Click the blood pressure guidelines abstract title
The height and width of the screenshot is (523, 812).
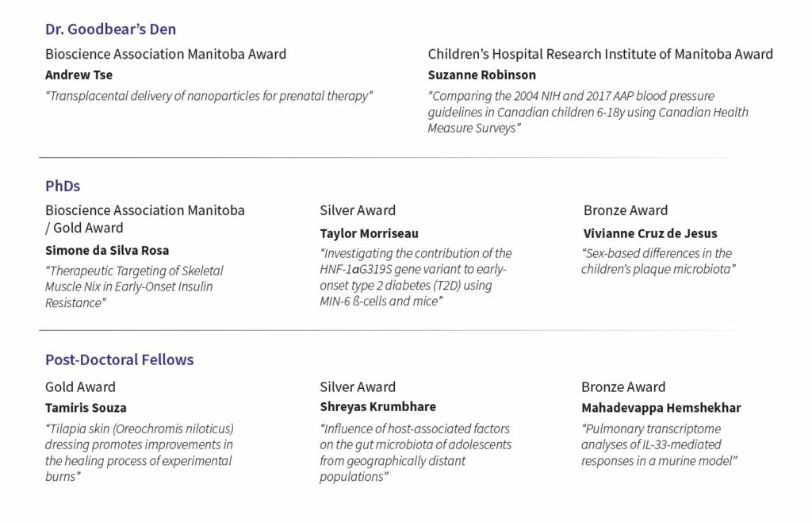tap(587, 112)
